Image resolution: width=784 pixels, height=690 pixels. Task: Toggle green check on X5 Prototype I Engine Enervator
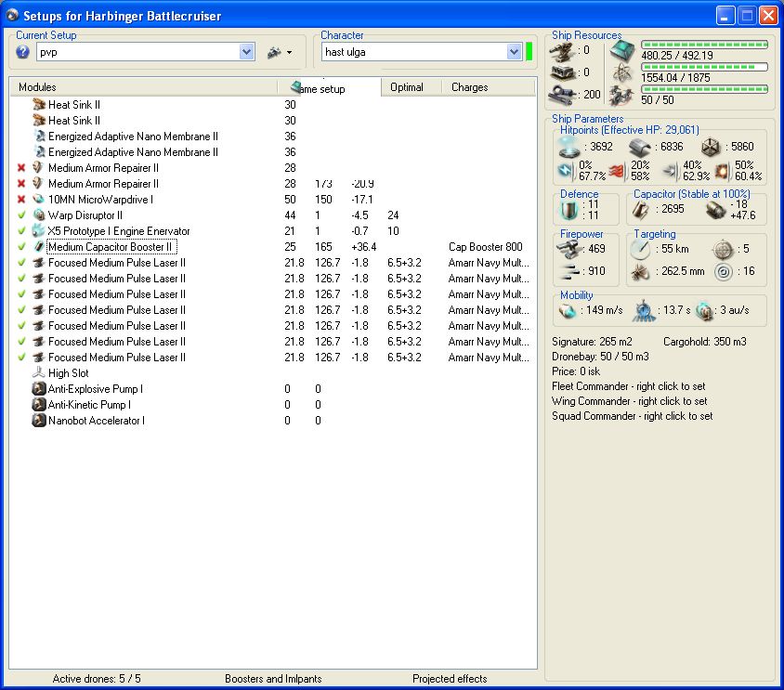tap(21, 231)
